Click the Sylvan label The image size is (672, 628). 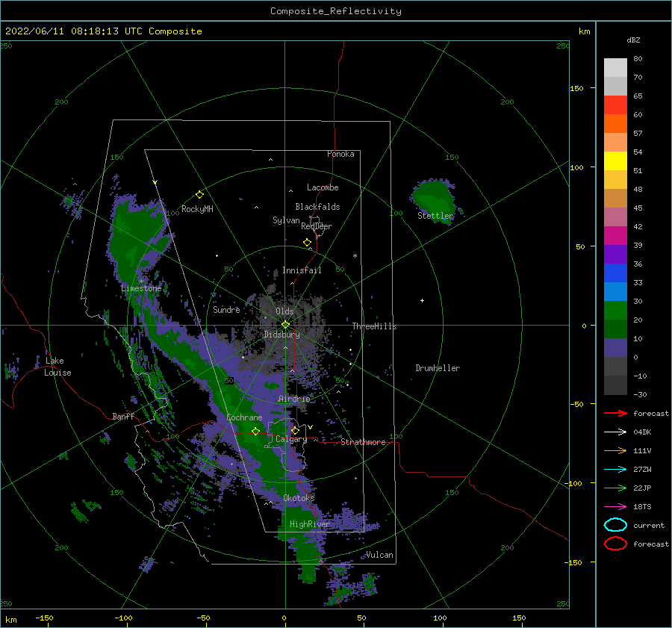tap(286, 220)
